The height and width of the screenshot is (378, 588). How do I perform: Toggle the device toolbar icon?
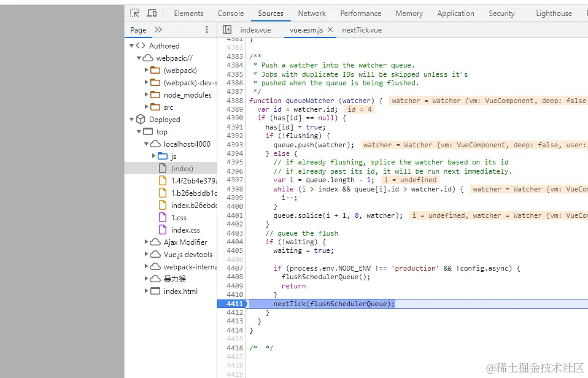(152, 13)
